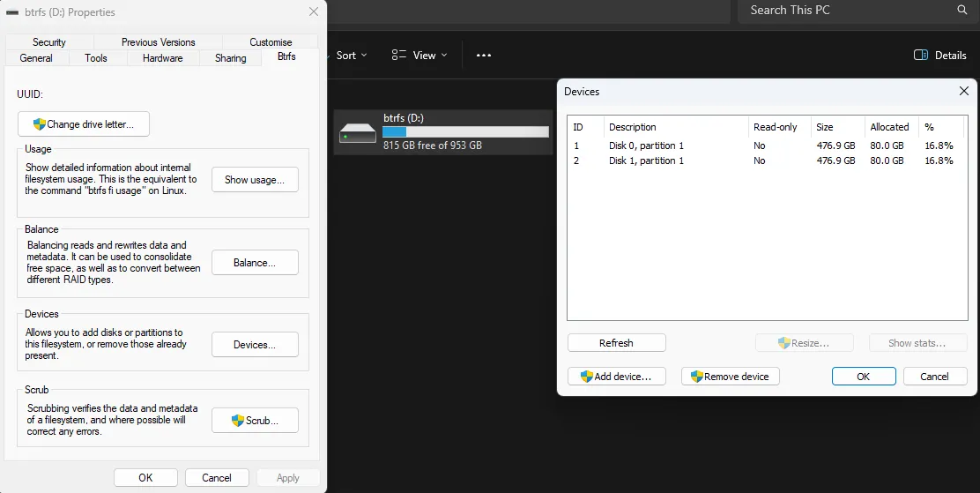Image resolution: width=980 pixels, height=493 pixels.
Task: Click OK in btrfs Properties window
Action: 145,477
